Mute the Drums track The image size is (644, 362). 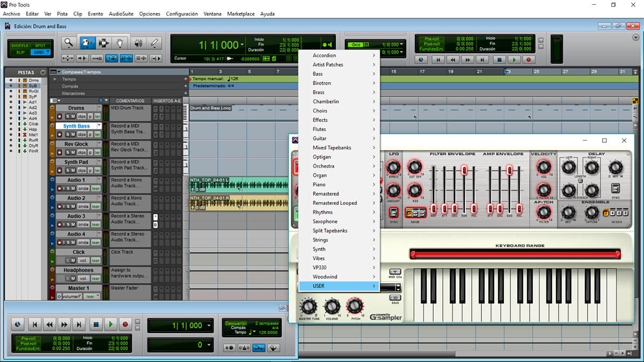[x=74, y=116]
